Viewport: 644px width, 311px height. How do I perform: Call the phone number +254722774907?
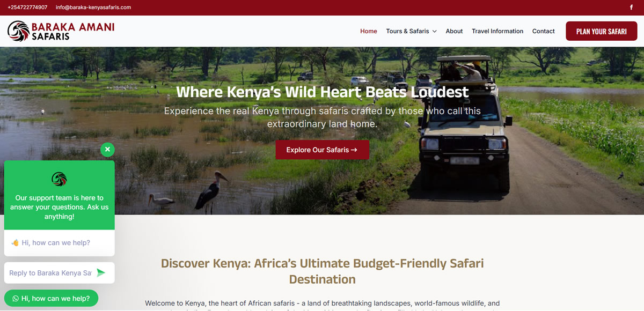click(x=27, y=8)
